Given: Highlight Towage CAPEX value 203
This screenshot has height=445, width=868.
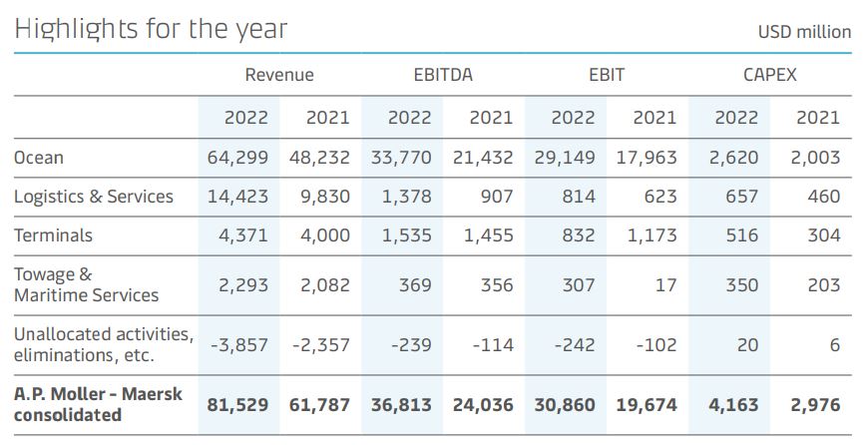Looking at the screenshot, I should (x=824, y=285).
